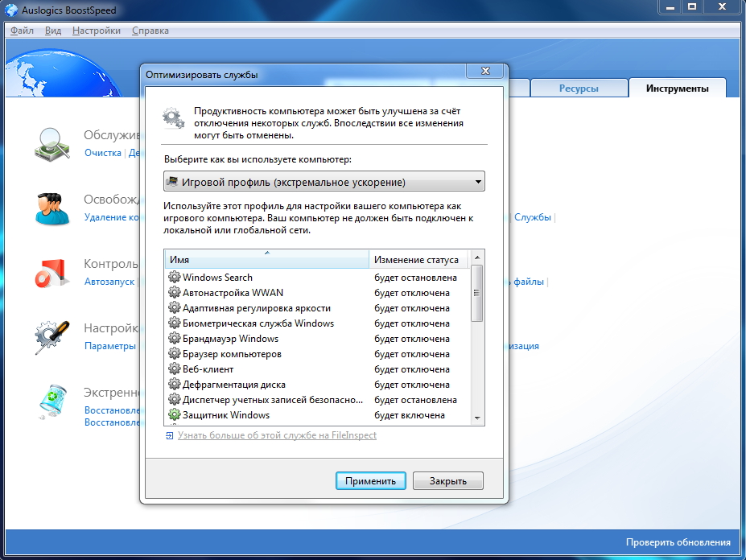Close the Оптимизировать службы dialog with X

tap(485, 71)
